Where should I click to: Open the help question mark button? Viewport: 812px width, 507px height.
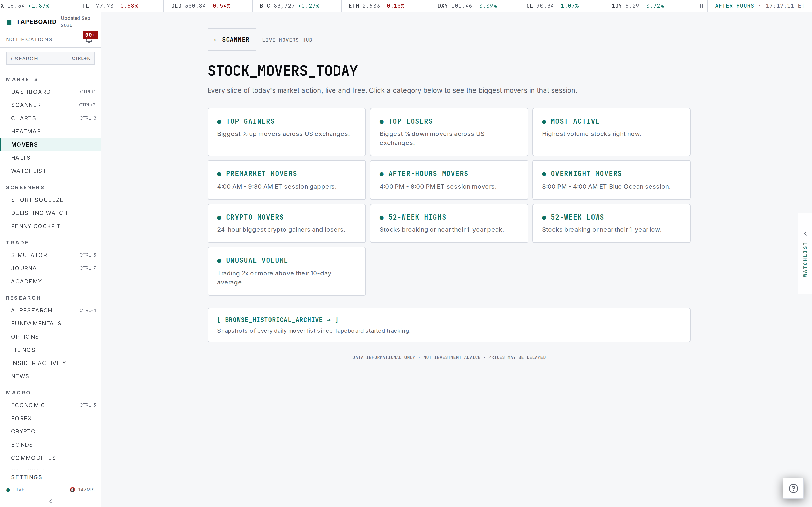pos(793,488)
